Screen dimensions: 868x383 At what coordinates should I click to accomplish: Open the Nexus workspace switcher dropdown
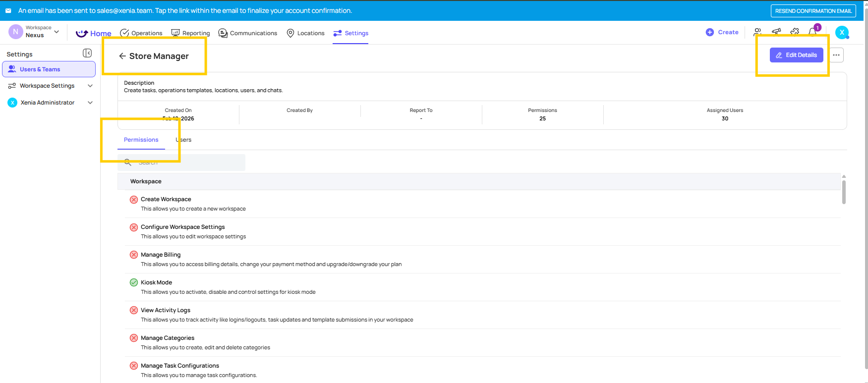pyautogui.click(x=57, y=32)
